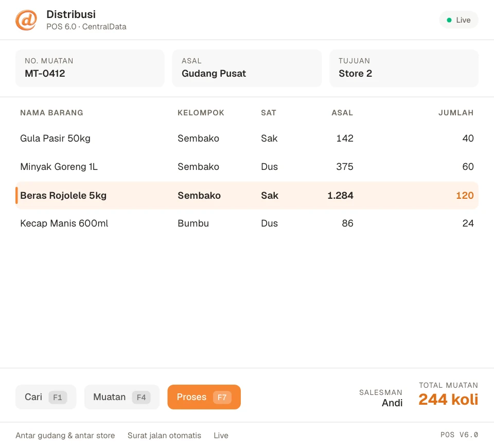
Task: Select the Beras Rojolele 5kg row
Action: [x=247, y=195]
